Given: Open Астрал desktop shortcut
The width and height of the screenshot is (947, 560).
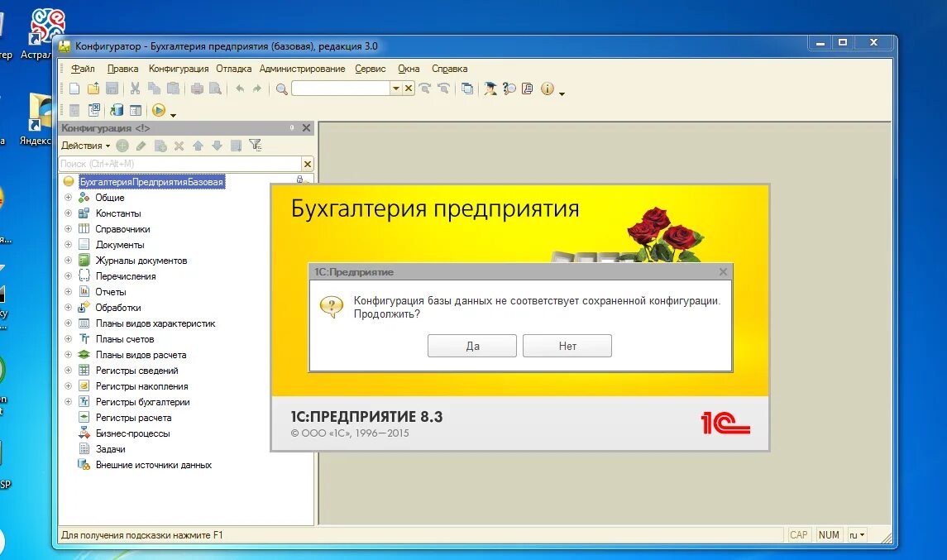Looking at the screenshot, I should click(42, 34).
